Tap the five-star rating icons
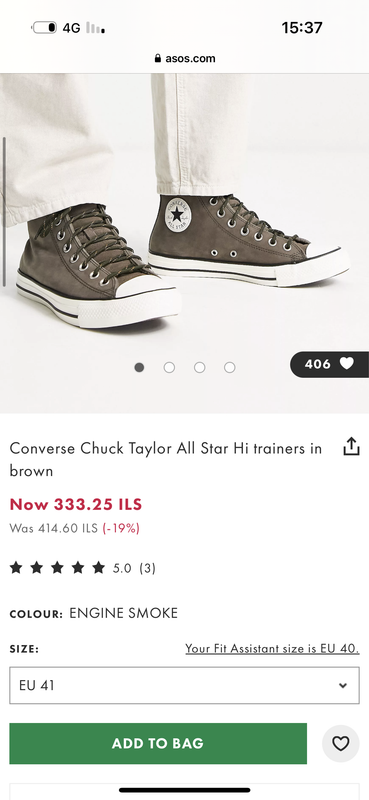The height and width of the screenshot is (800, 369). click(57, 567)
